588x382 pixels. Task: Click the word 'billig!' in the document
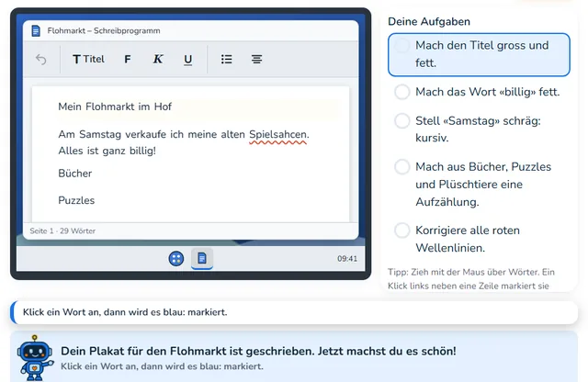142,152
